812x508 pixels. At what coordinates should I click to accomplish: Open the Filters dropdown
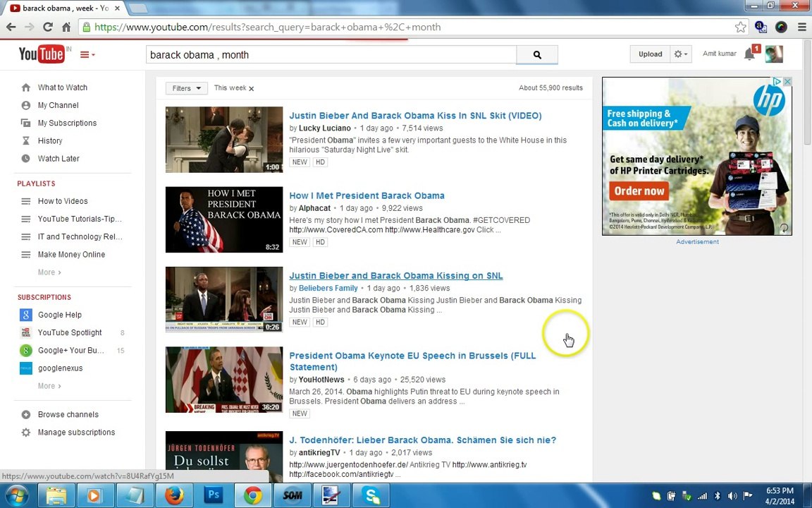click(186, 88)
